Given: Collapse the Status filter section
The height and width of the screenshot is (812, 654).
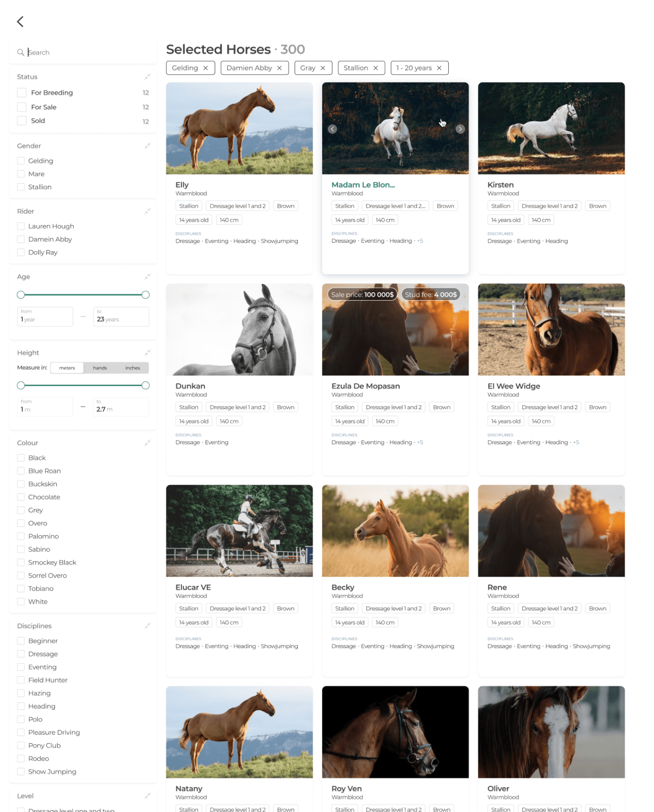Looking at the screenshot, I should coord(147,77).
